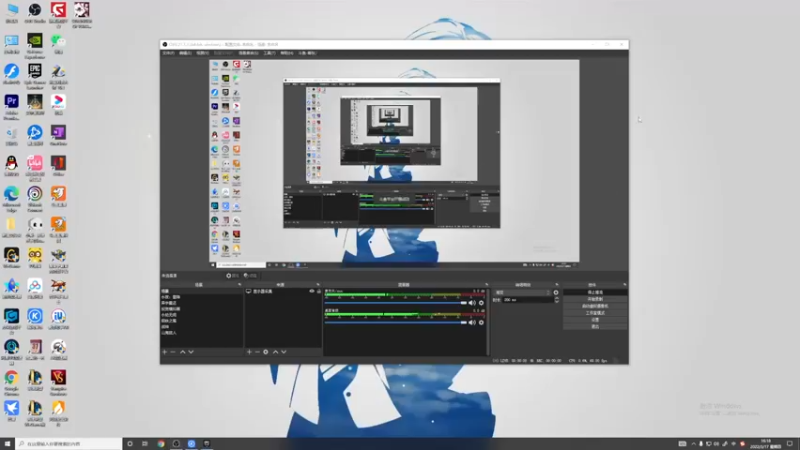The image size is (800, 450).
Task: Open the OneNote purple desktop icon
Action: (58, 136)
